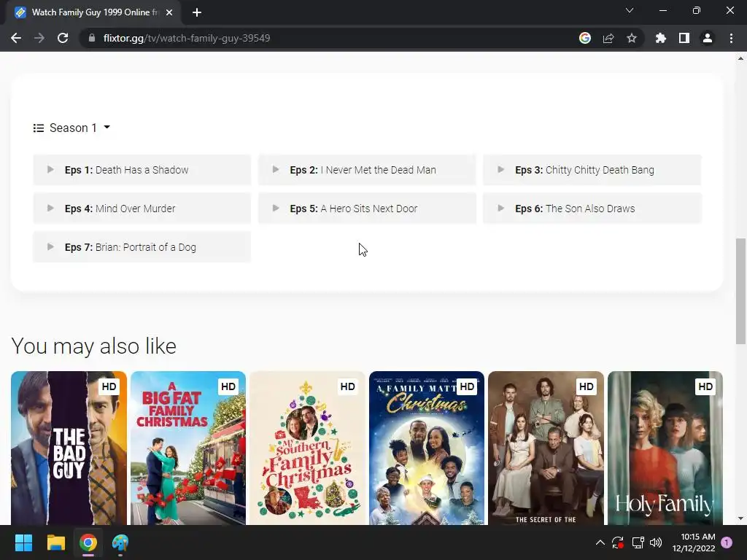This screenshot has width=747, height=560.
Task: Play Eps 4: Mind Over Murder
Action: pos(142,208)
